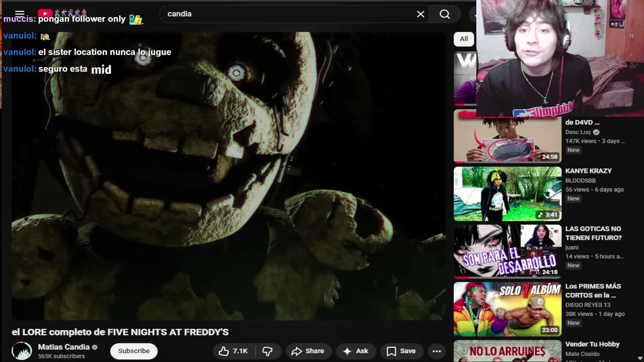Visit DIEGO REYES 13 channel name

pos(588,305)
